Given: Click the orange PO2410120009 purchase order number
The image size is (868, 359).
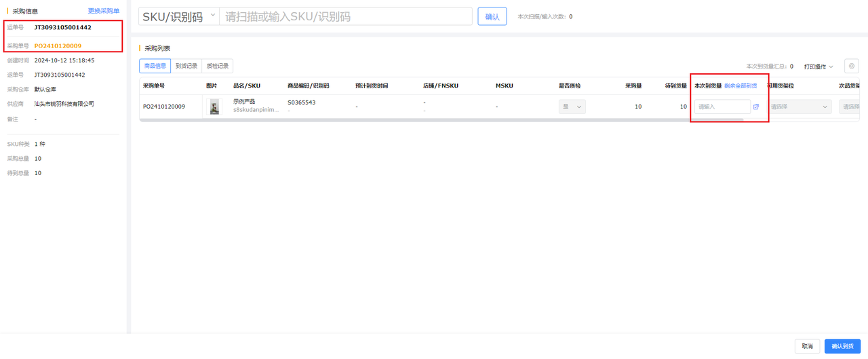Looking at the screenshot, I should [58, 46].
